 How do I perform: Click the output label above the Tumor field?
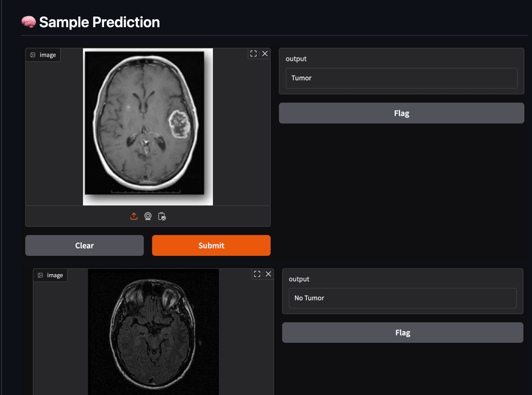click(296, 59)
